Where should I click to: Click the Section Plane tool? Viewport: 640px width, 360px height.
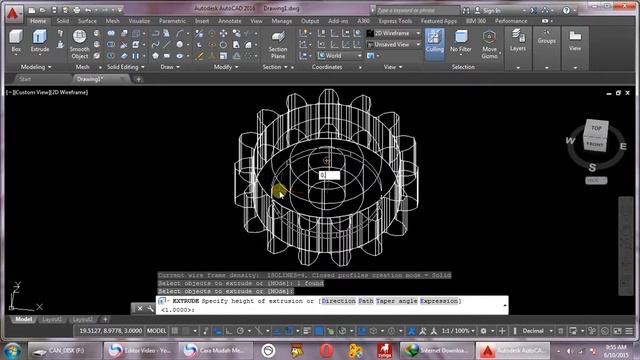coord(278,44)
